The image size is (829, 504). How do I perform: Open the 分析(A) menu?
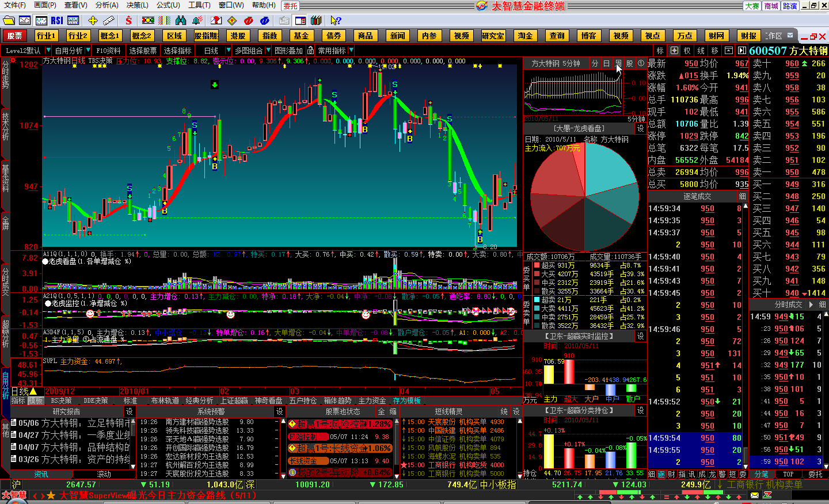[107, 5]
